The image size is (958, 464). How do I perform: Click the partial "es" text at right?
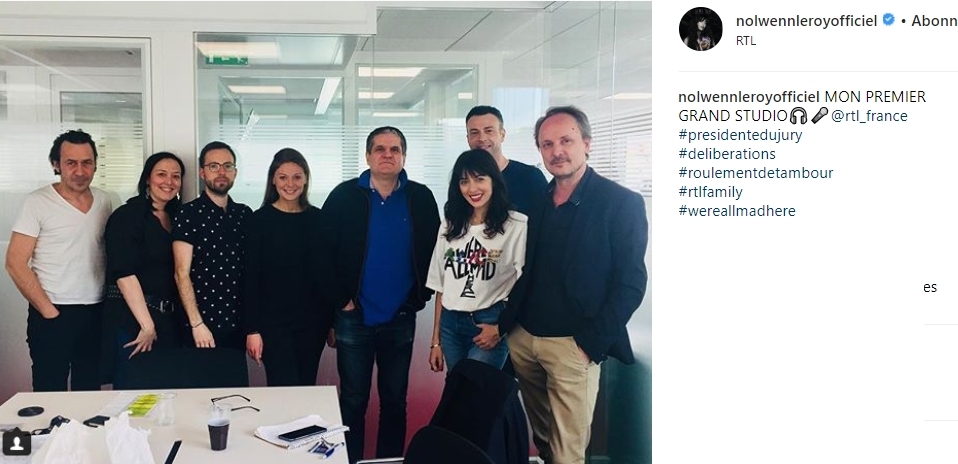pos(930,287)
